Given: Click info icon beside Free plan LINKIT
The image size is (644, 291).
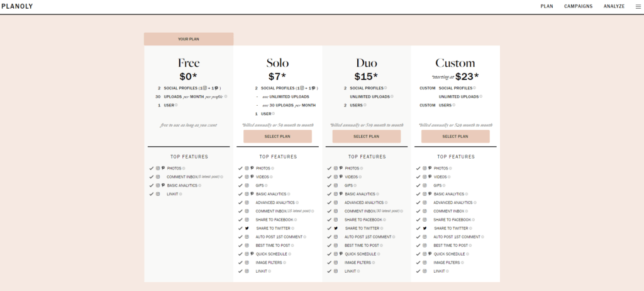Looking at the screenshot, I should 180,194.
